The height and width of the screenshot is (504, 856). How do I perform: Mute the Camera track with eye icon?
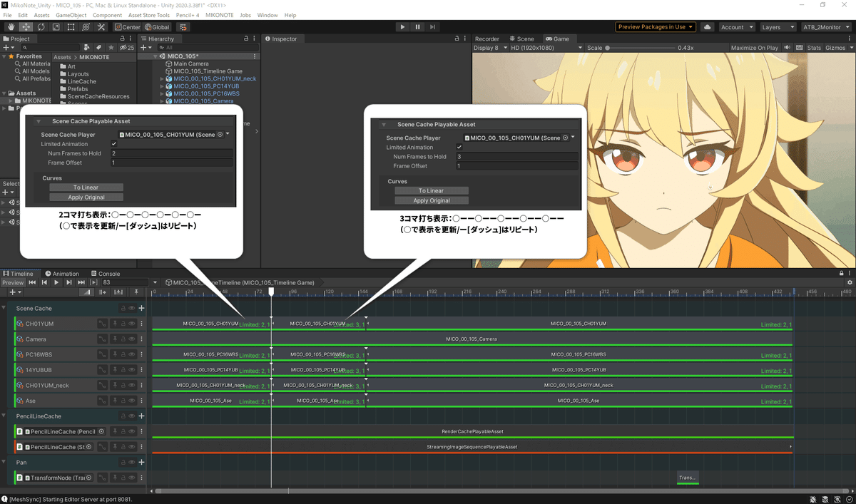coord(131,339)
